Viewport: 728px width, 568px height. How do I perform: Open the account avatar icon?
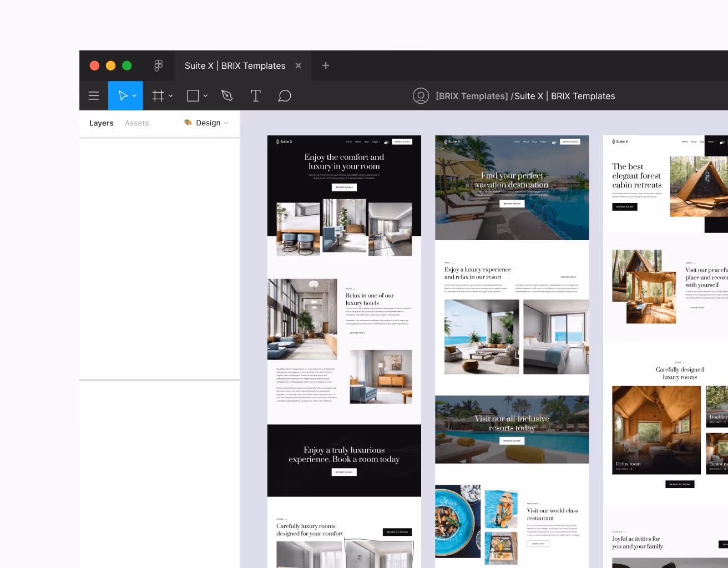[x=421, y=95]
